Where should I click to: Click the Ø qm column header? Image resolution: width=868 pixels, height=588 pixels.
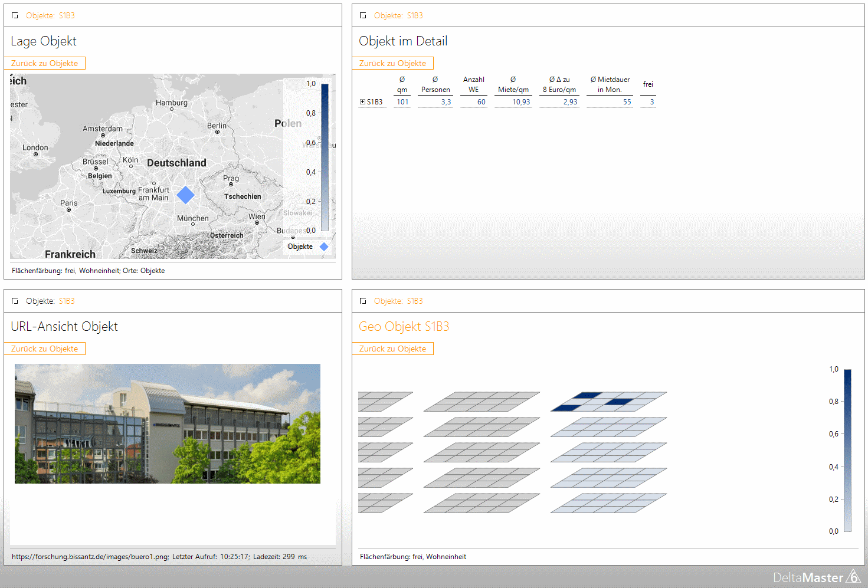[x=402, y=84]
